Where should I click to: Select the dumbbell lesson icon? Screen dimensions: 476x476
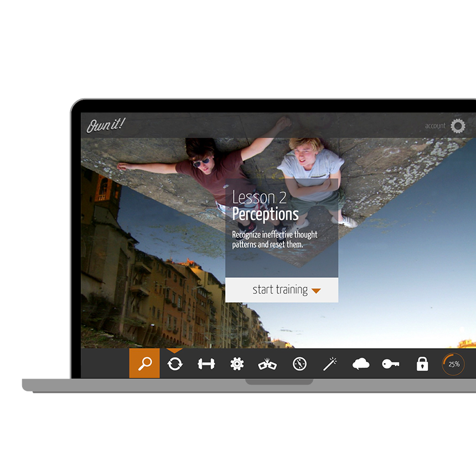(206, 364)
